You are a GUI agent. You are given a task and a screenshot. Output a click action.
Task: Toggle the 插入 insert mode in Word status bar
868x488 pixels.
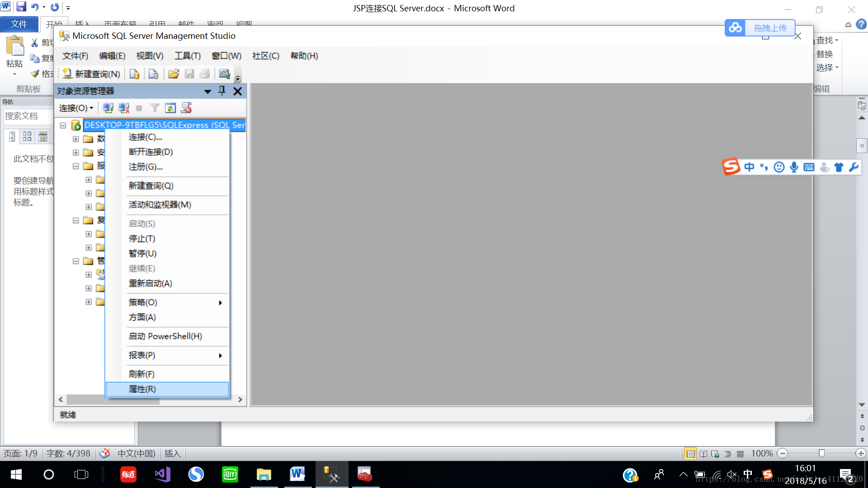172,453
